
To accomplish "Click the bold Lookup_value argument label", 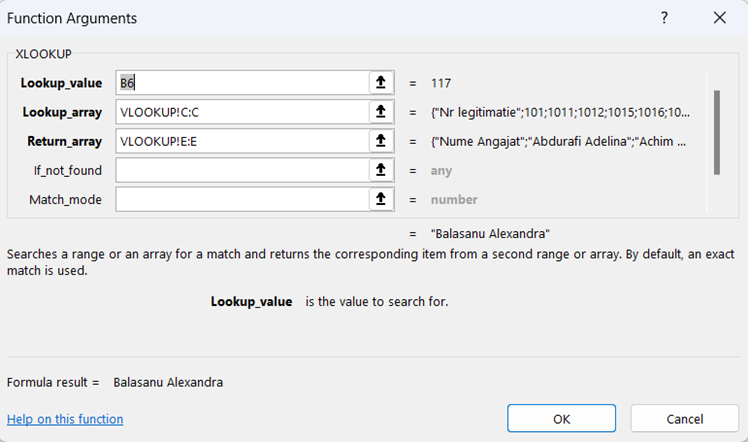I will 60,83.
